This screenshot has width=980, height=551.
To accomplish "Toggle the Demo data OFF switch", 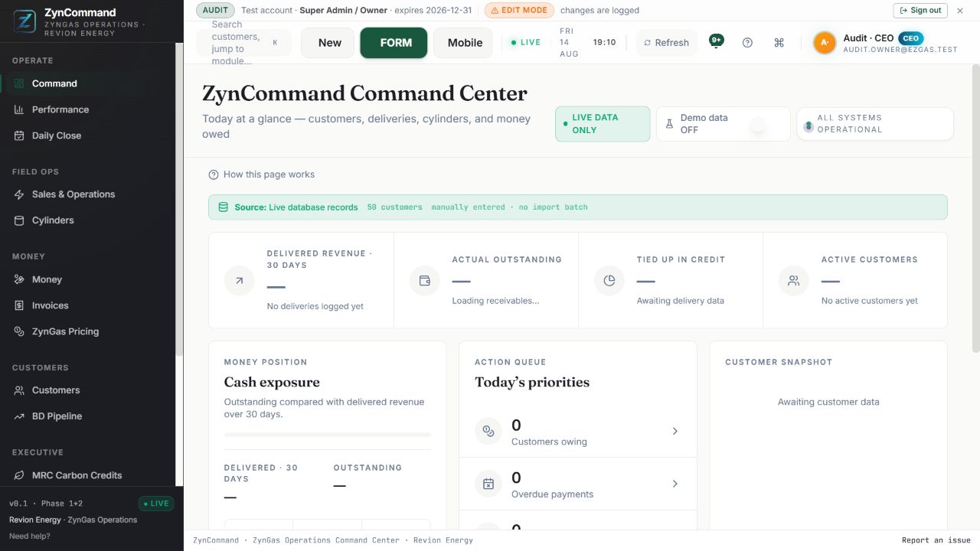I will 723,124.
